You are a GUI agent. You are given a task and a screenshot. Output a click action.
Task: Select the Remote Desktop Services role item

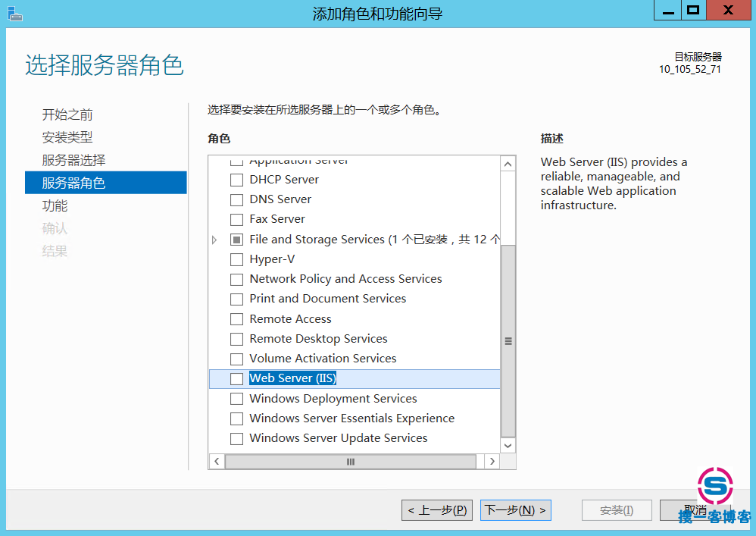(x=318, y=339)
